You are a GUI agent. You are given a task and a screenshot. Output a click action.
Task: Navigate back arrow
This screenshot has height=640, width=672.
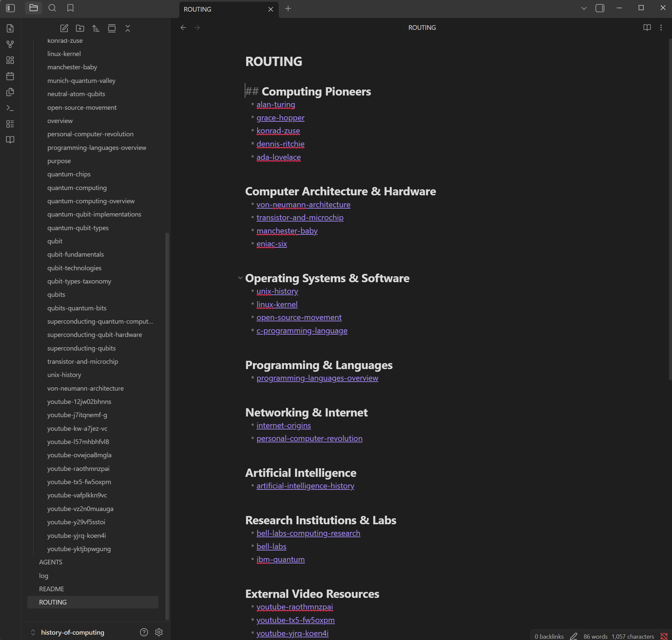183,28
